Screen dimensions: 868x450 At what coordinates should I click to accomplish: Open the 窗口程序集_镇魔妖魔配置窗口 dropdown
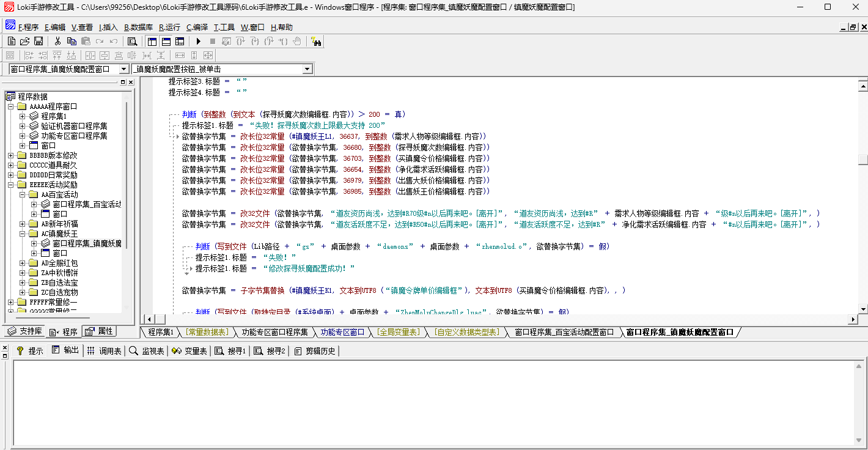point(123,70)
